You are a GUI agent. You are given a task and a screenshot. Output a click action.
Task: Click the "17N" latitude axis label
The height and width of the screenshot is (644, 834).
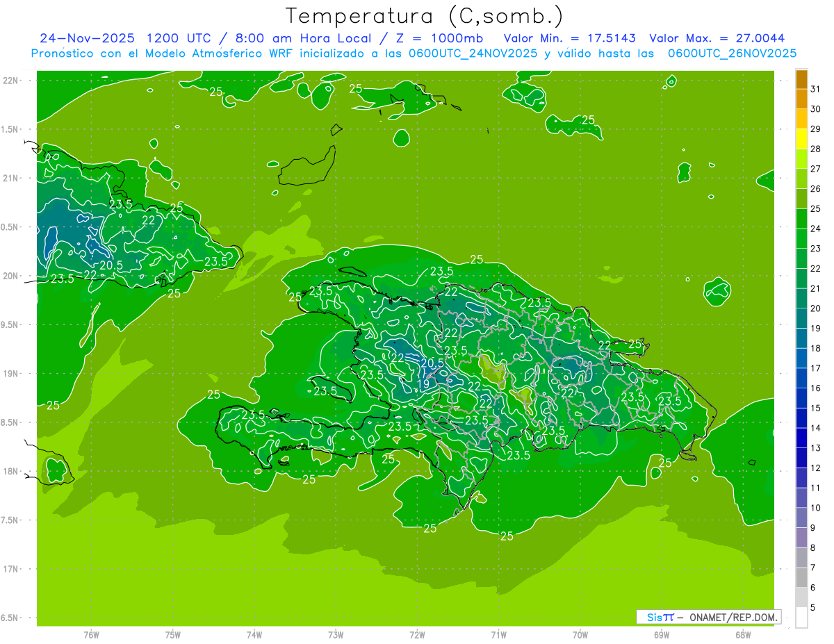tap(12, 569)
